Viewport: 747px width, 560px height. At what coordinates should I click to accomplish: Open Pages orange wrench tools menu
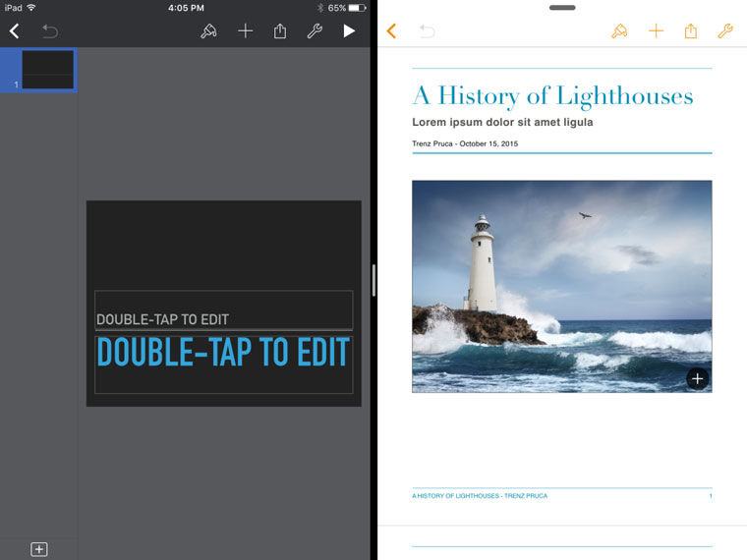pos(725,31)
